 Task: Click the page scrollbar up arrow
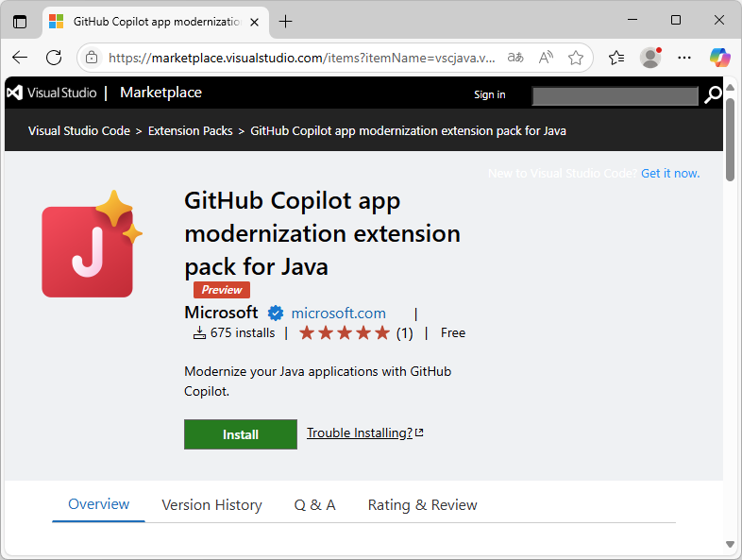(730, 88)
